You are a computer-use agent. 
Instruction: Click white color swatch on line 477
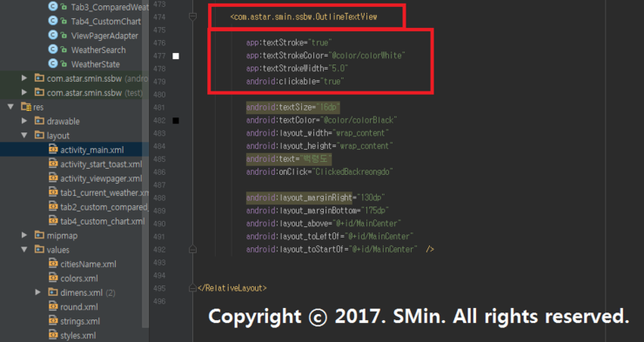click(x=176, y=56)
